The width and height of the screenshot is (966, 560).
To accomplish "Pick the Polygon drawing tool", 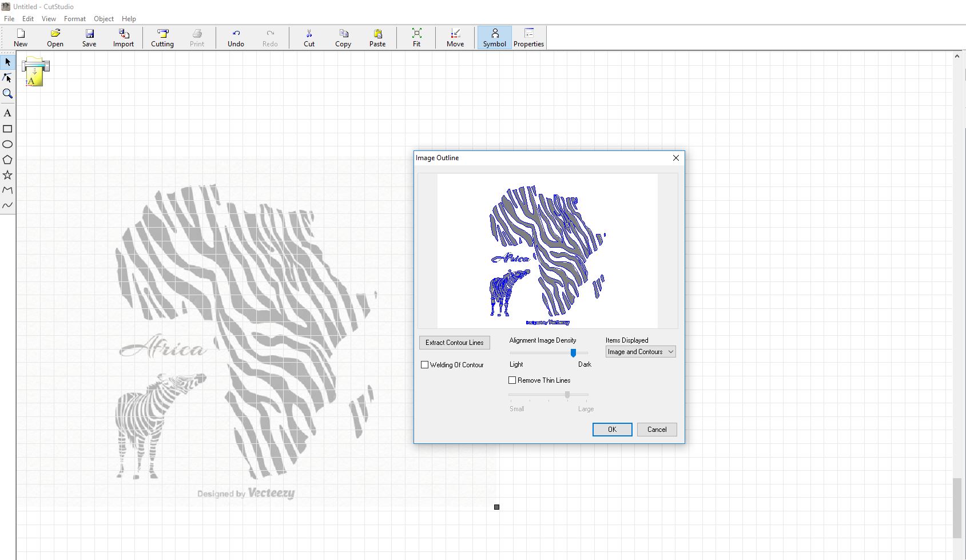I will click(7, 160).
